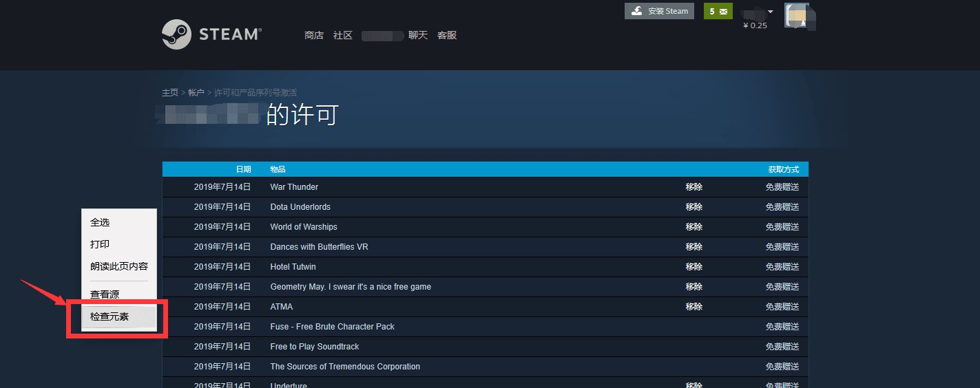Click the Steam logo icon

point(176,34)
